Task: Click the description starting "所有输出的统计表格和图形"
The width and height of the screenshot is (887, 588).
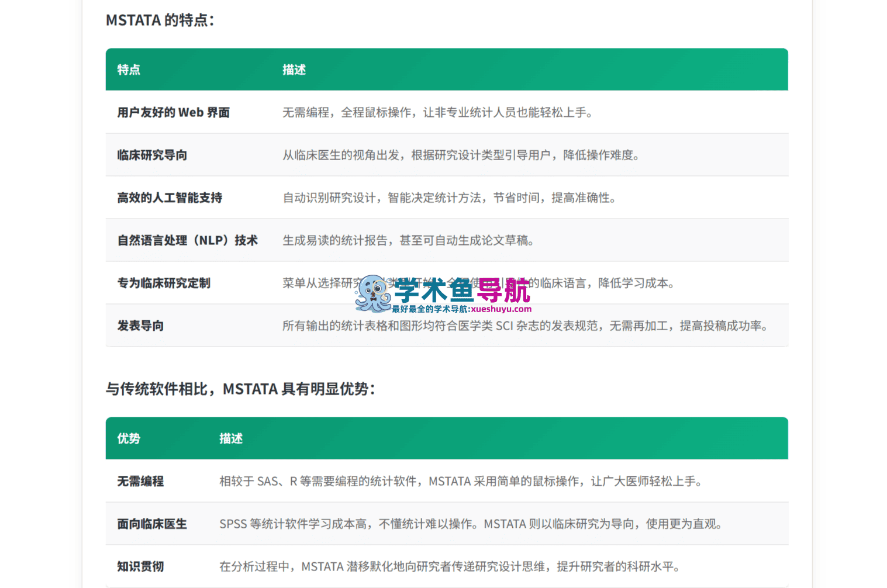Action: 526,326
